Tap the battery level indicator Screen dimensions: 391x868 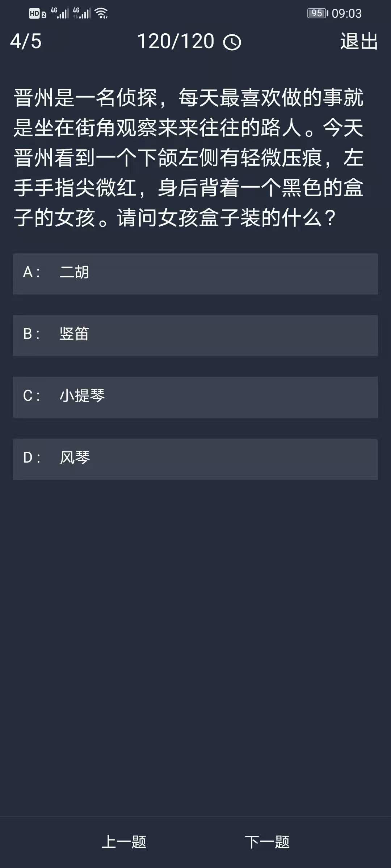tap(318, 13)
